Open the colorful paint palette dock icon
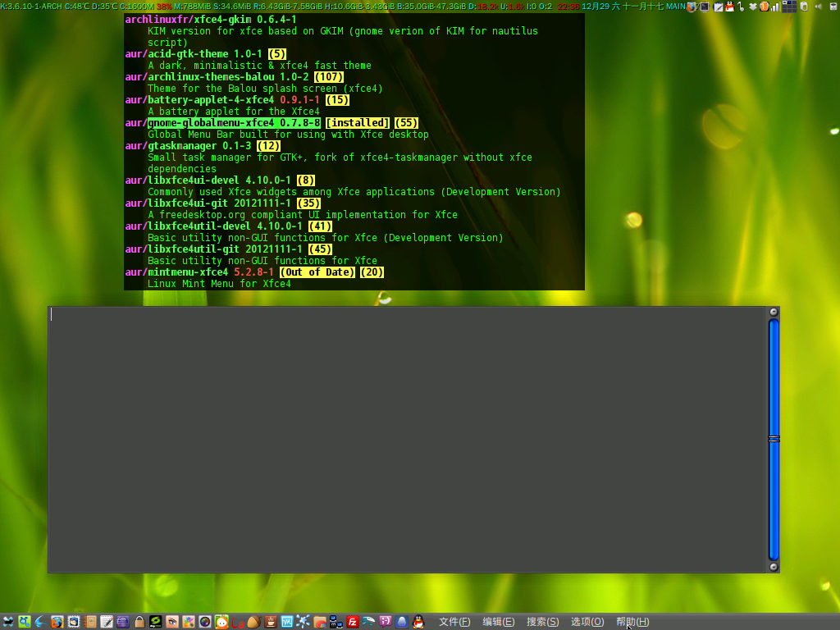Viewport: 840px width, 630px height. click(x=189, y=622)
